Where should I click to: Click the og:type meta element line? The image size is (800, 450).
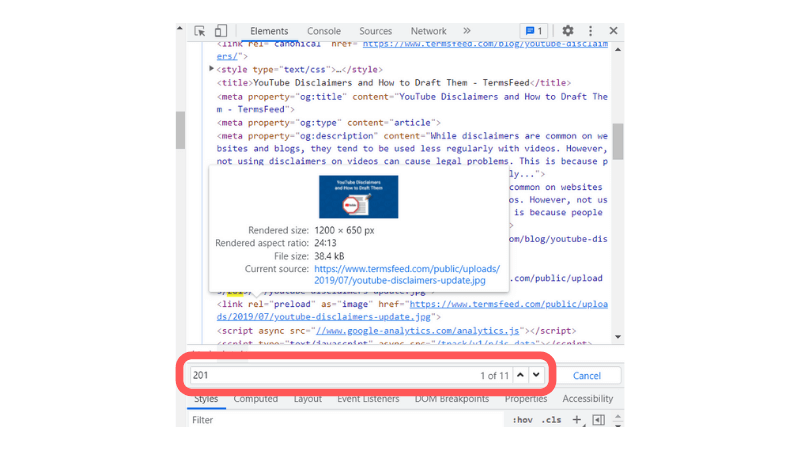click(x=329, y=122)
